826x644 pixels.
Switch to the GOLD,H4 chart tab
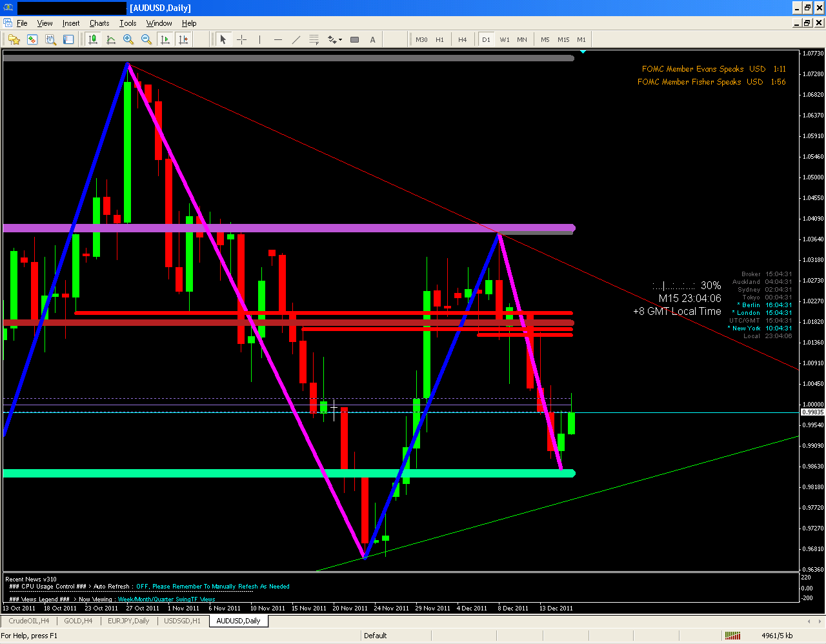tap(78, 621)
